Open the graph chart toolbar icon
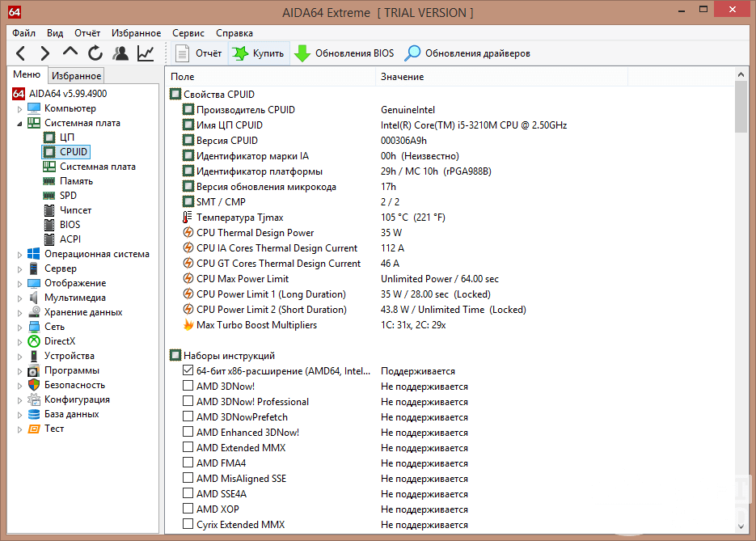This screenshot has height=541, width=756. (146, 53)
